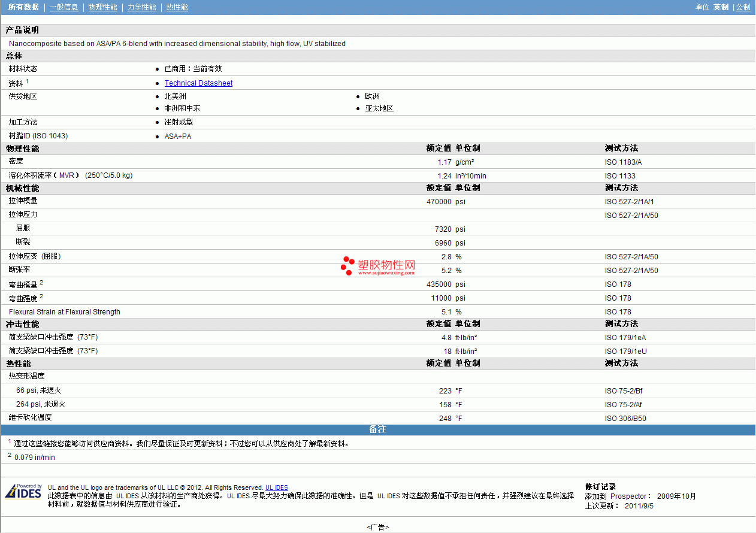Click the resin ID value ASA+PA
756x533 pixels.
click(178, 137)
